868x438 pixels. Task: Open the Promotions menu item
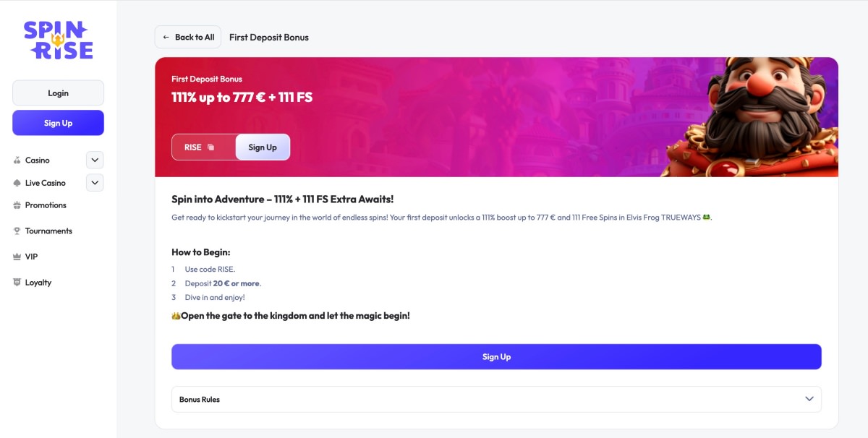click(x=46, y=205)
